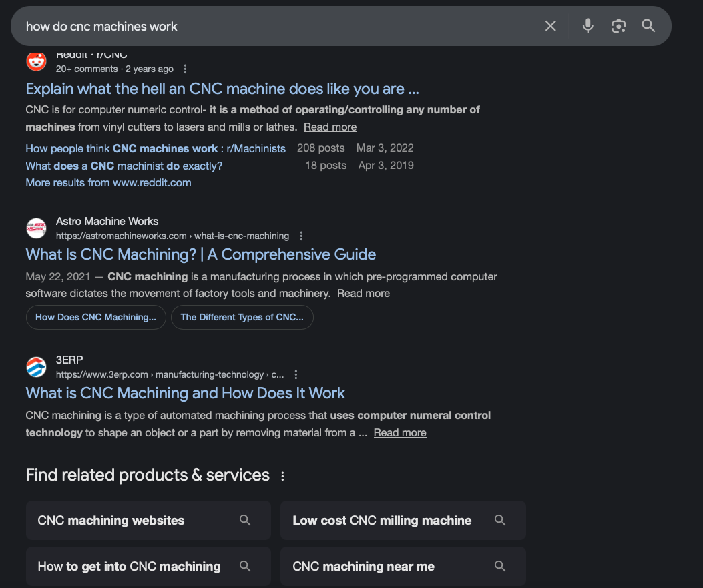703x588 pixels.
Task: Click the Reddit logo icon
Action: tap(36, 61)
